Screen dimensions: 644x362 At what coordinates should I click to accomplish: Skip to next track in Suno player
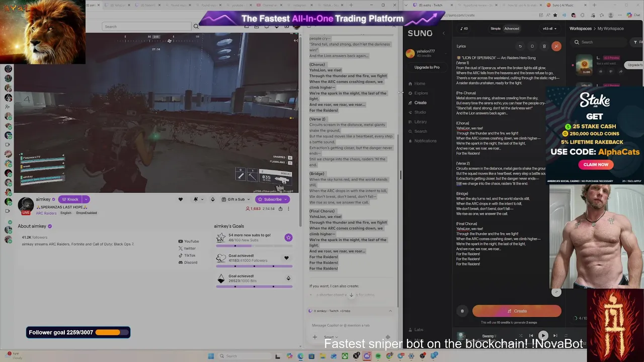tap(555, 335)
